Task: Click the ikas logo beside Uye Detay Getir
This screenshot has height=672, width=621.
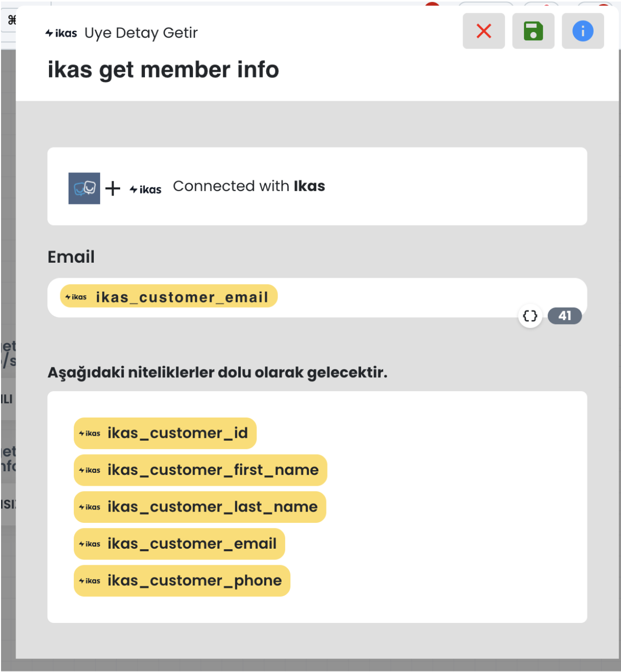Action: click(61, 33)
